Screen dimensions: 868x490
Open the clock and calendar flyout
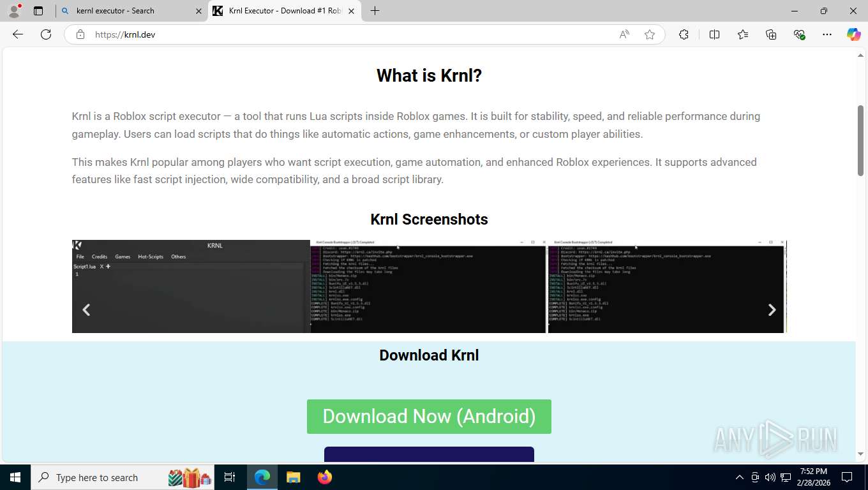(x=813, y=477)
